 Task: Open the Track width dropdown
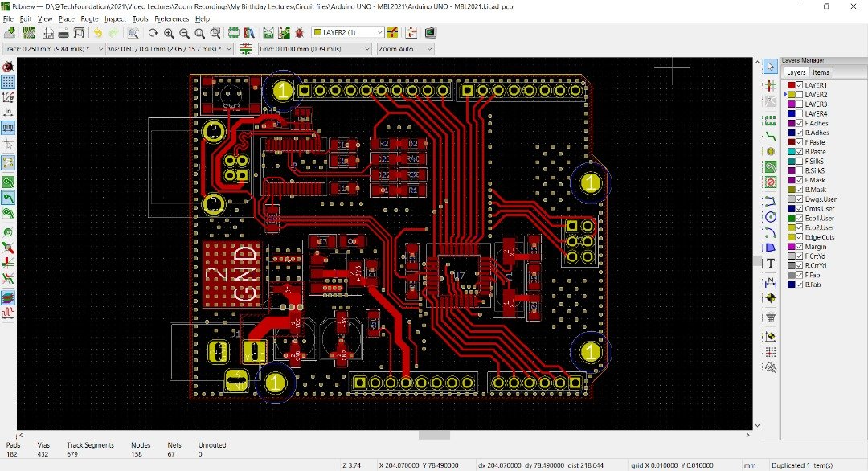coord(54,49)
